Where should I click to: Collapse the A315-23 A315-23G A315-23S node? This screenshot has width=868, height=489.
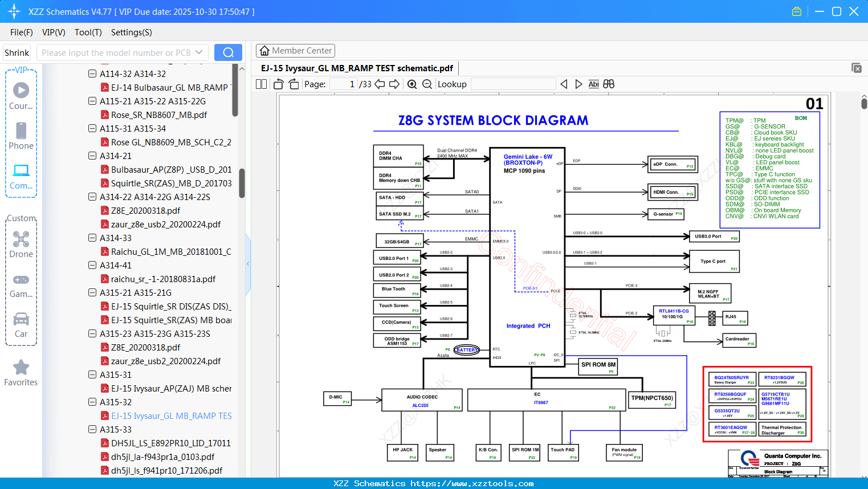(x=92, y=333)
